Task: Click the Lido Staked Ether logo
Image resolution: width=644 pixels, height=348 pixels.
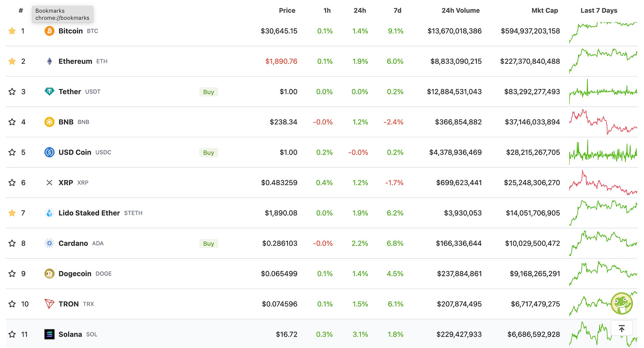Action: click(50, 213)
